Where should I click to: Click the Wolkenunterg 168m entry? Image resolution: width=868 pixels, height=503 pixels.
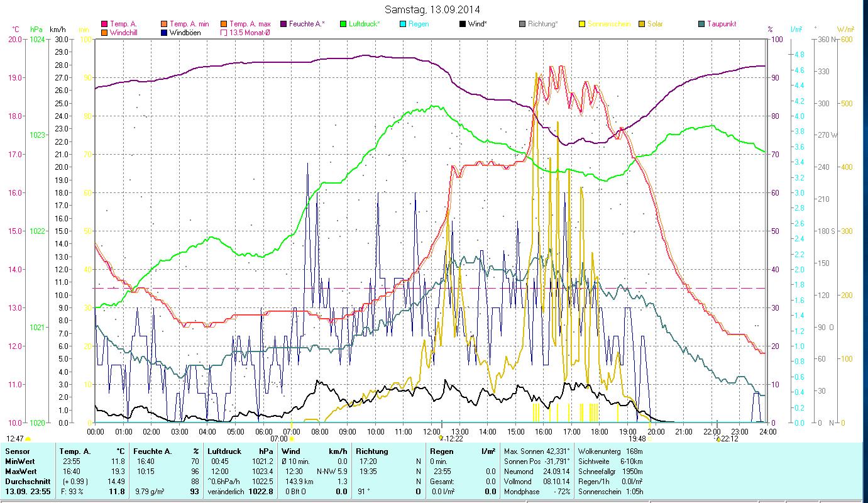click(610, 451)
